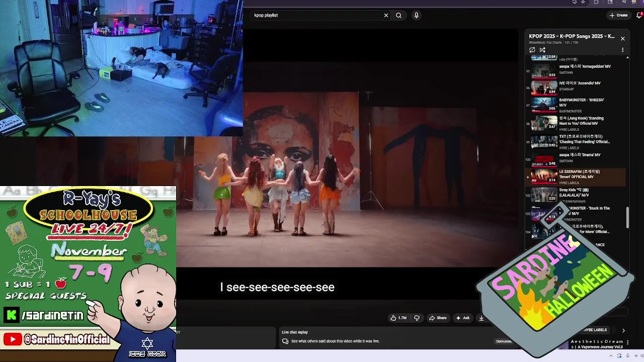The height and width of the screenshot is (362, 644).
Task: Open options for Aesthetic Dreams video
Action: (x=627, y=342)
